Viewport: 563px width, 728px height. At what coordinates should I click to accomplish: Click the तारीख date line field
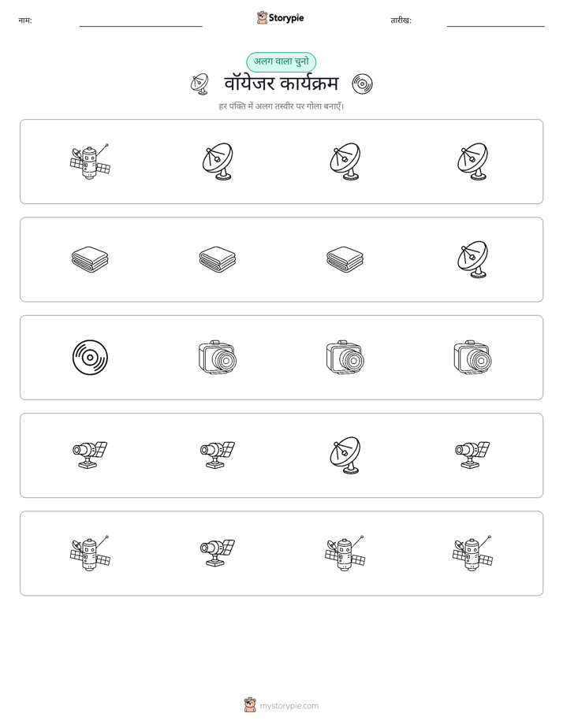pos(496,22)
